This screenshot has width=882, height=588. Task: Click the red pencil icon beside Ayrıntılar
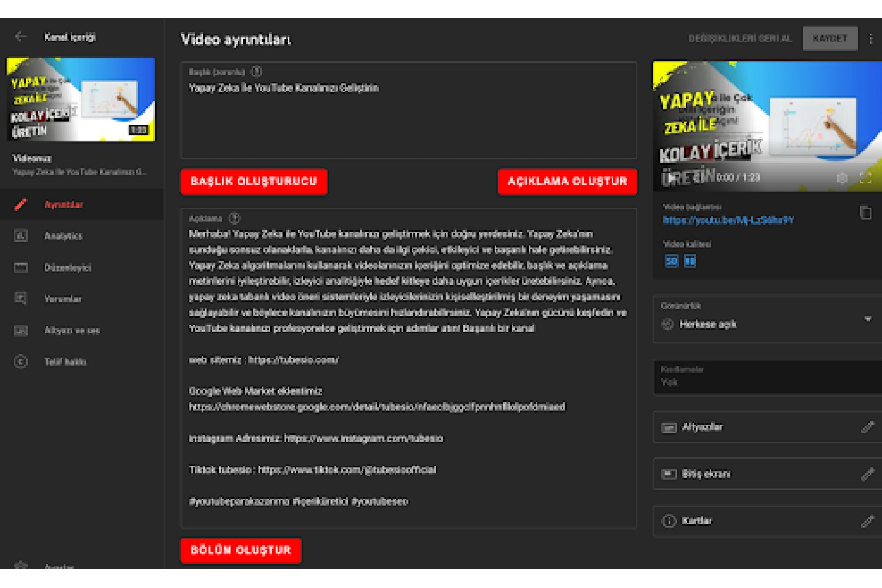(x=21, y=204)
